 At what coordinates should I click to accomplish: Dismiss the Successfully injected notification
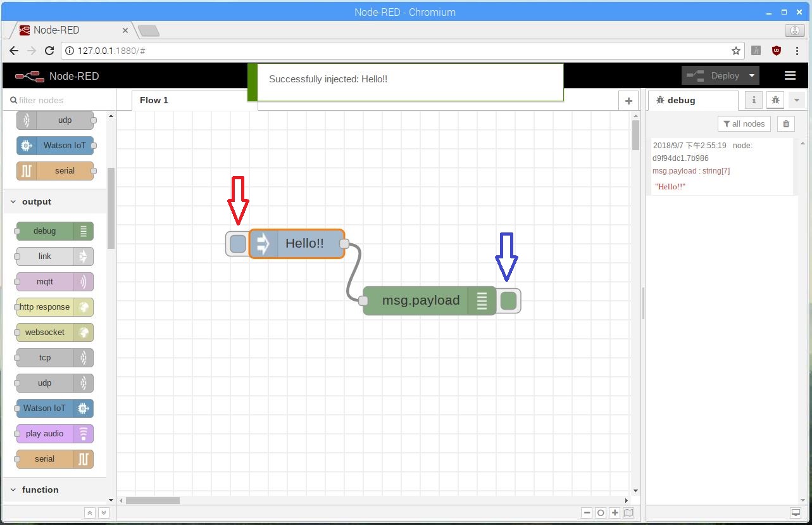click(x=405, y=82)
